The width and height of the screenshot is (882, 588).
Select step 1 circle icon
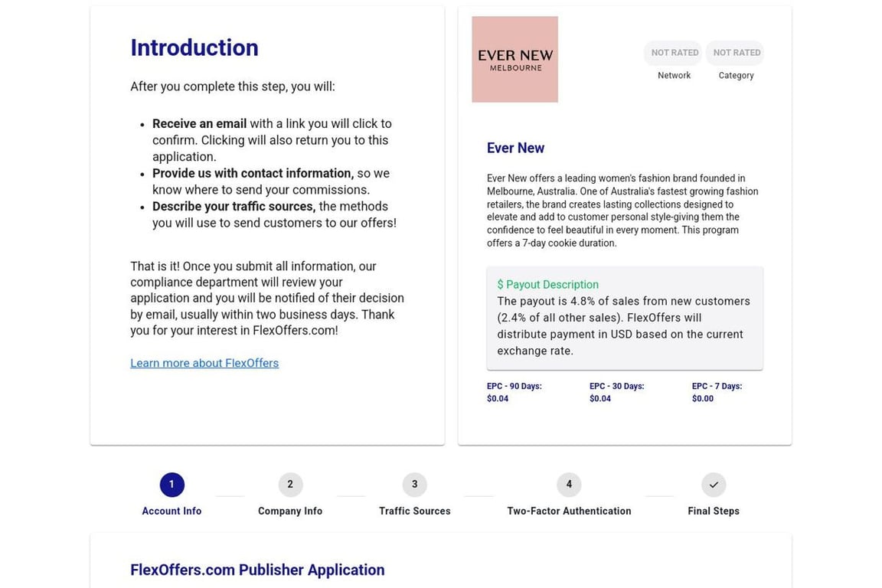pyautogui.click(x=171, y=485)
